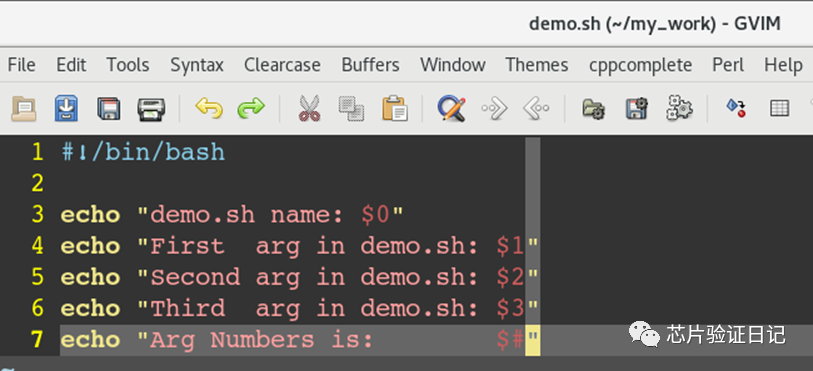Copy selection with the copy icon
This screenshot has width=813, height=371.
click(x=352, y=109)
